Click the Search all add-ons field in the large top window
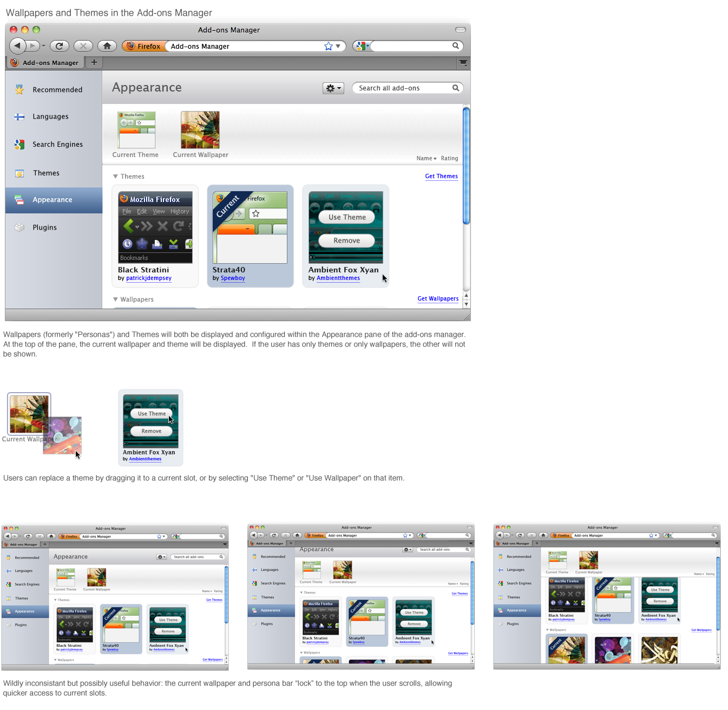The width and height of the screenshot is (728, 710). (x=408, y=88)
